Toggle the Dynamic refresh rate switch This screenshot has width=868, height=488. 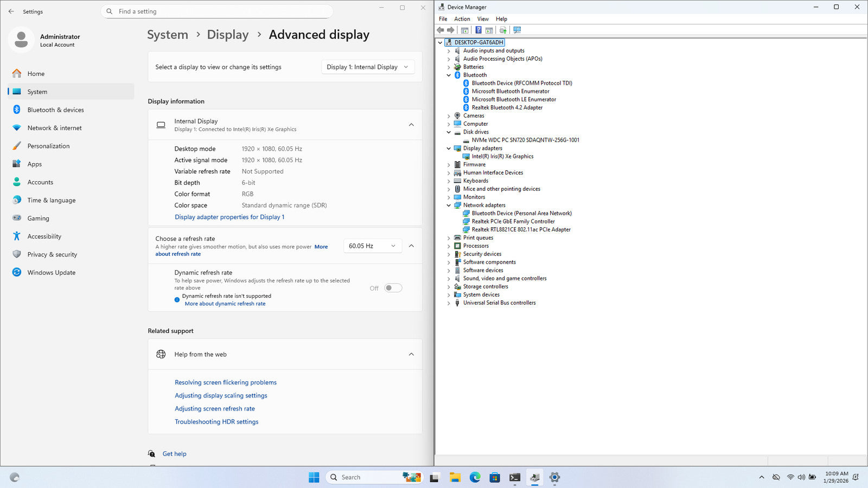393,288
